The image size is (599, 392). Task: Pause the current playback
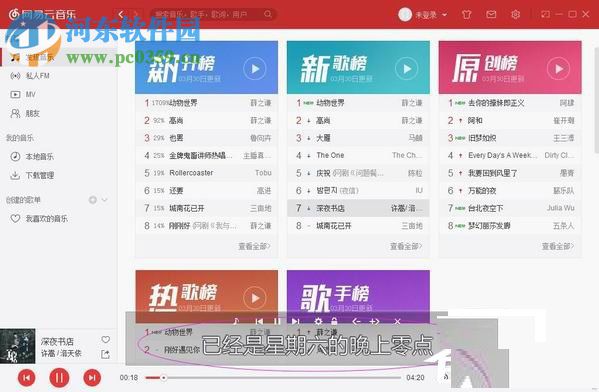59,378
